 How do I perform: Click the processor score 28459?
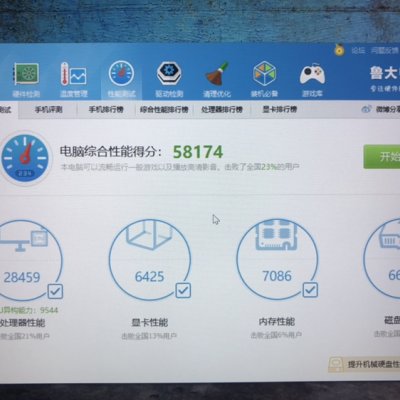click(22, 277)
